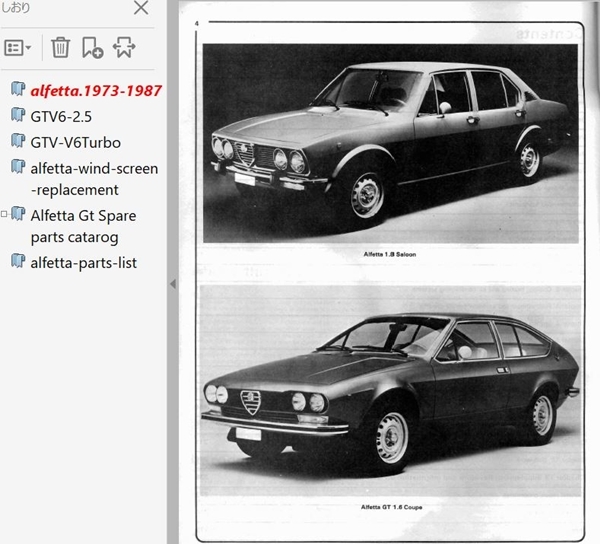
Task: Close the bookmarks panel with the X
Action: [x=141, y=8]
